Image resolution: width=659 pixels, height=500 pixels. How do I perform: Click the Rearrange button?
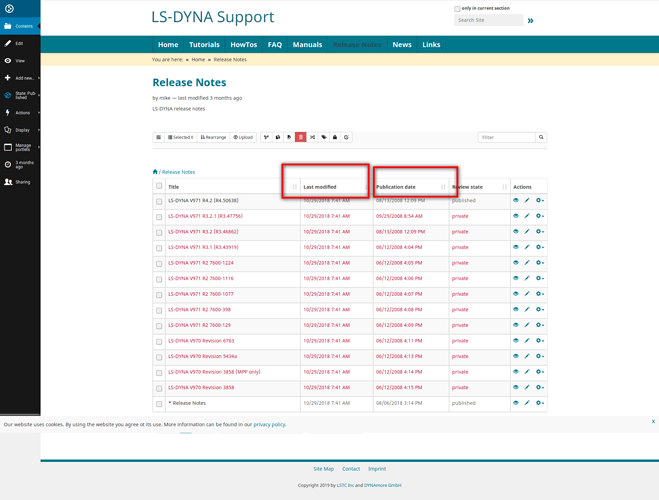tap(213, 137)
